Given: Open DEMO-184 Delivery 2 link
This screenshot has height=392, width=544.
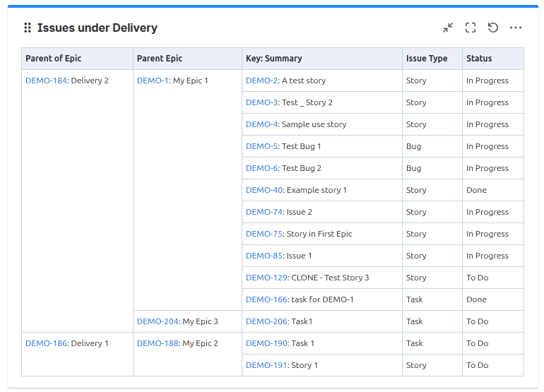Looking at the screenshot, I should point(46,81).
